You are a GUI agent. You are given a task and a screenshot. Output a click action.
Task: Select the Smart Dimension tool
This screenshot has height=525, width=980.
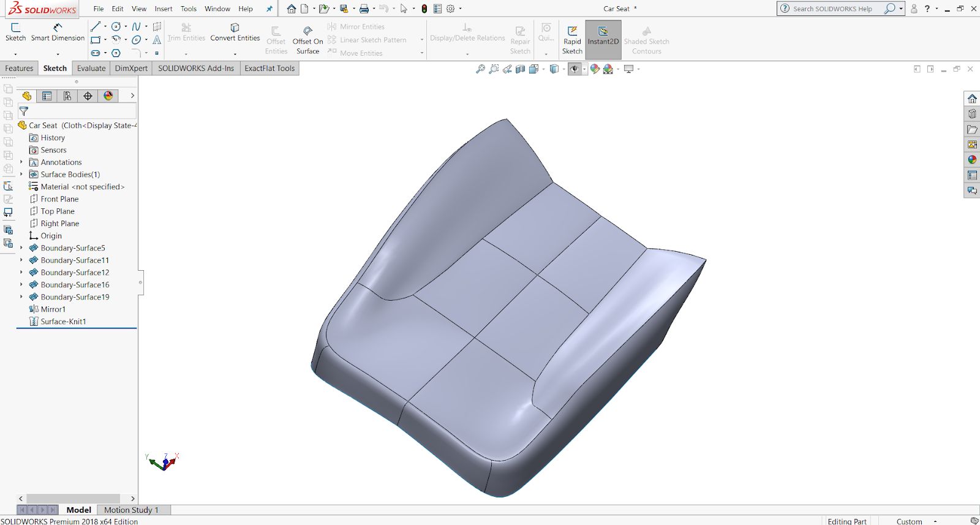coord(58,32)
